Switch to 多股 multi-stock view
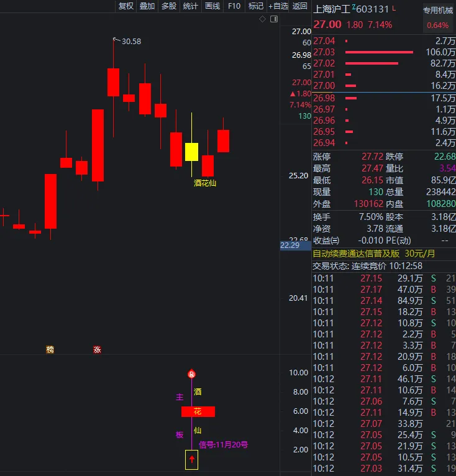The width and height of the screenshot is (456, 476). [x=169, y=6]
